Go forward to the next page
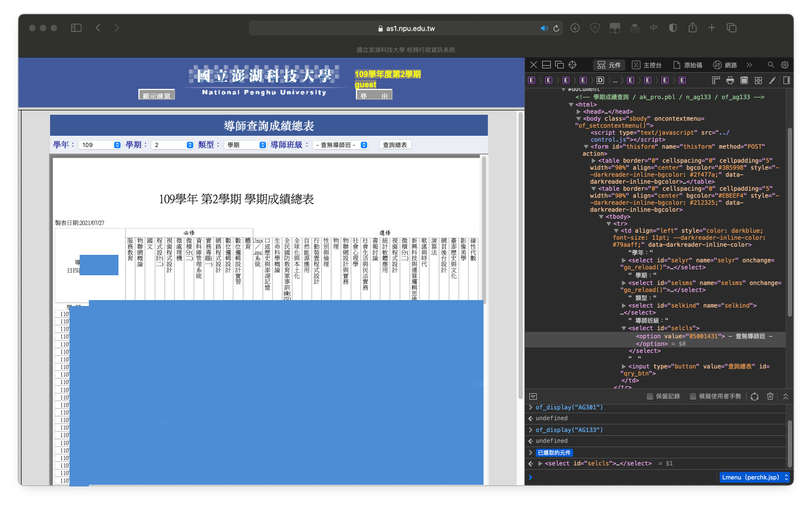This screenshot has height=508, width=812. [x=117, y=28]
